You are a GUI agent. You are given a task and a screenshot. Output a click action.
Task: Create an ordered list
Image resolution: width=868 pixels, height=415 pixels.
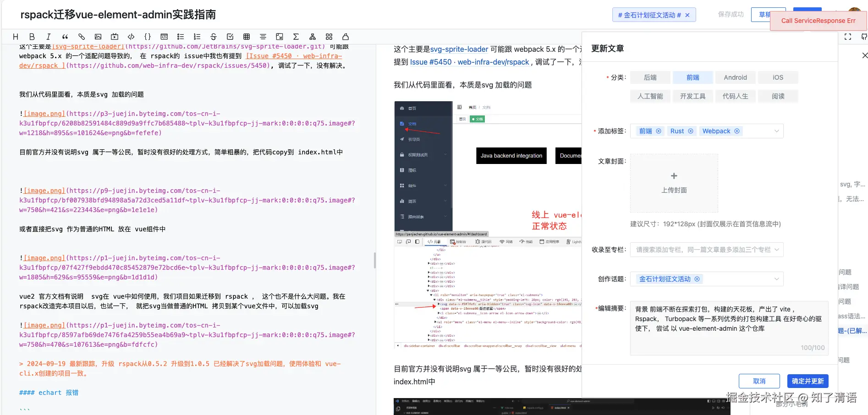coord(197,37)
